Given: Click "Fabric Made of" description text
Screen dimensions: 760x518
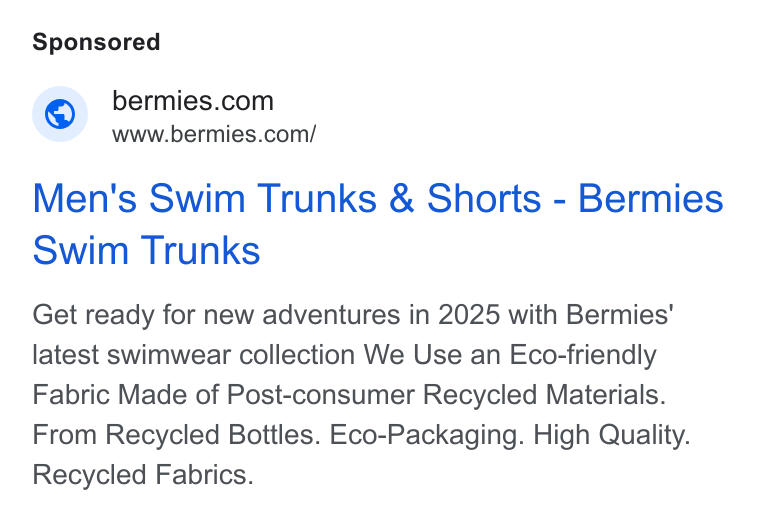Looking at the screenshot, I should pos(126,394).
